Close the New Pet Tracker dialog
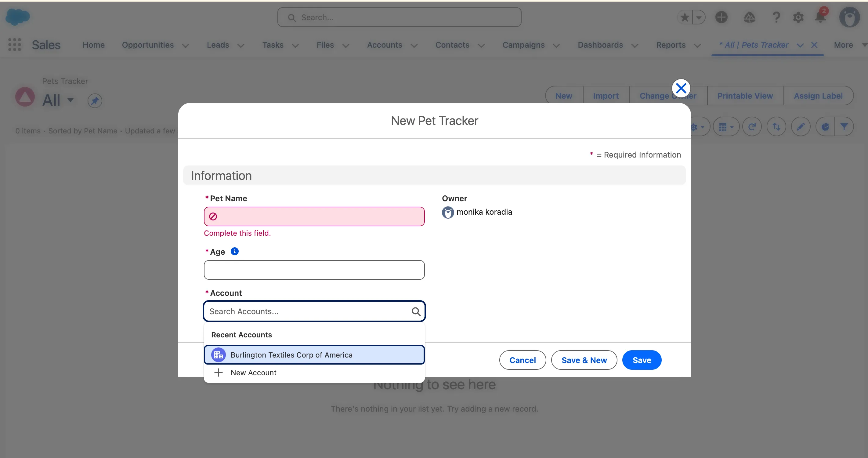868x458 pixels. pyautogui.click(x=681, y=88)
